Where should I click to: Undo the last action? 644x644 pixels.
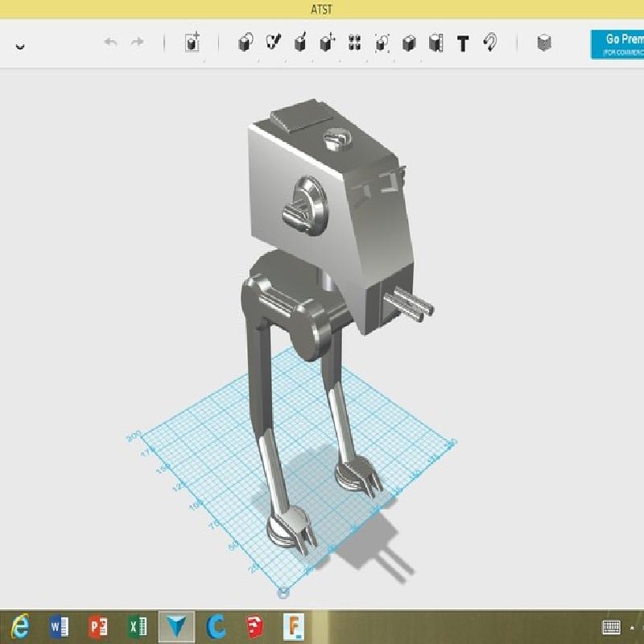110,42
